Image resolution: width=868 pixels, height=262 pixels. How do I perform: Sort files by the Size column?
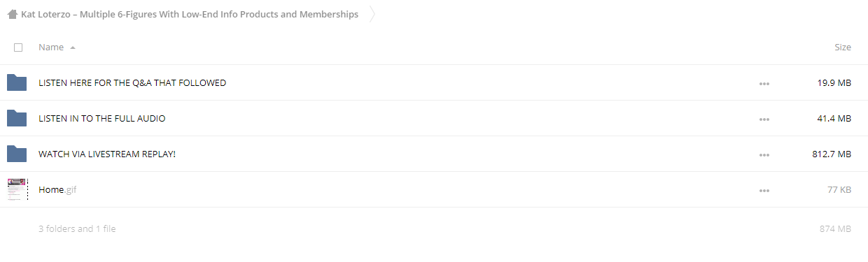pyautogui.click(x=843, y=48)
